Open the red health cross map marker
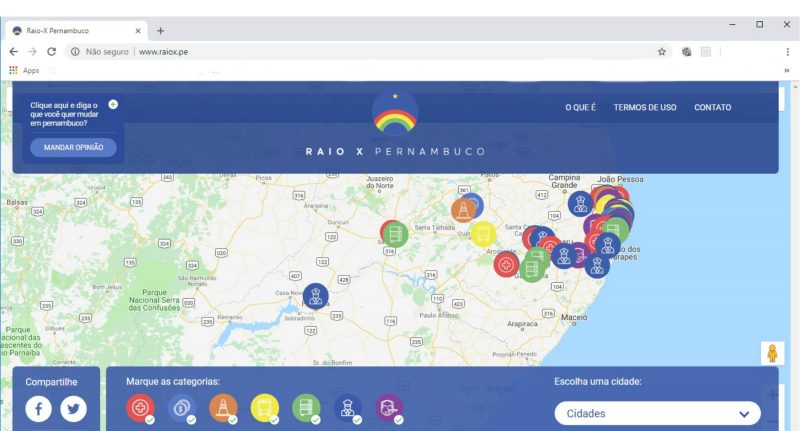 (506, 265)
